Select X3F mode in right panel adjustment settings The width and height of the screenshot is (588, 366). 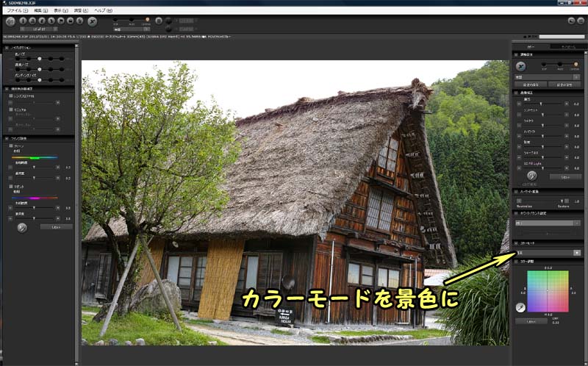click(x=544, y=65)
